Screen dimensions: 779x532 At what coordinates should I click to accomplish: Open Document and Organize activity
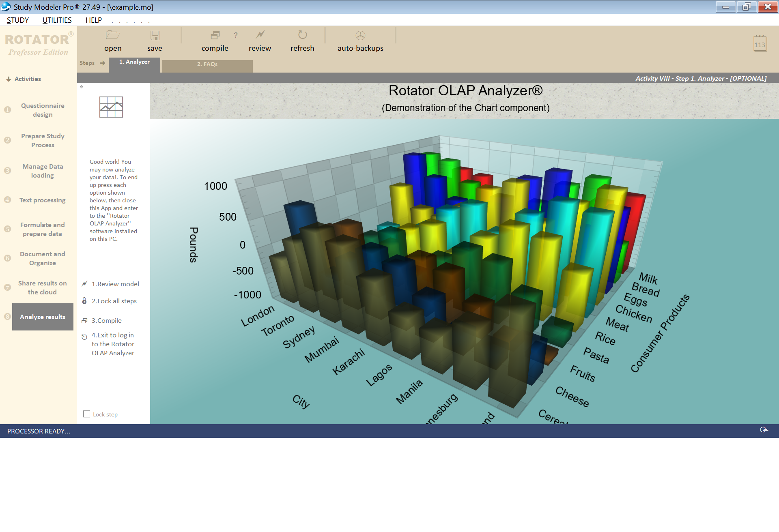(x=43, y=258)
